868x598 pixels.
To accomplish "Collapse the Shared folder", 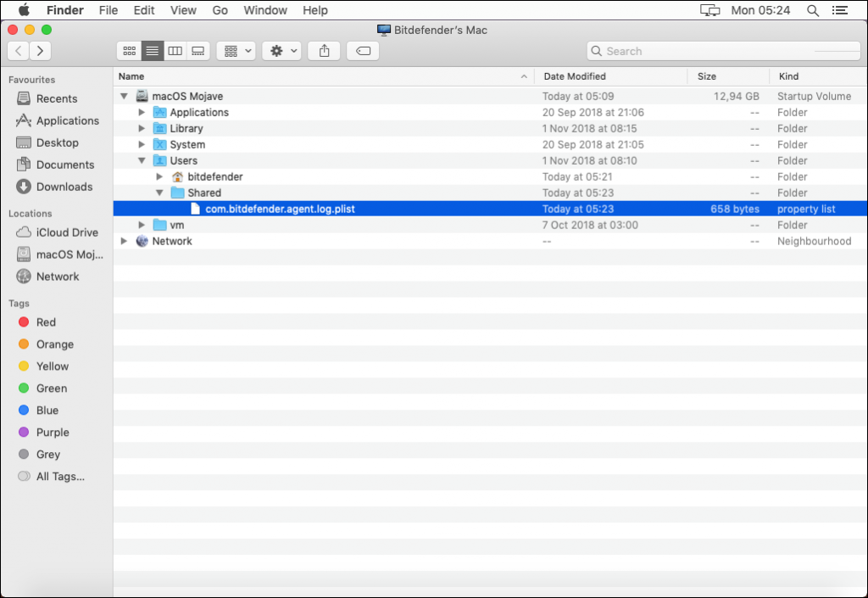I will 159,193.
